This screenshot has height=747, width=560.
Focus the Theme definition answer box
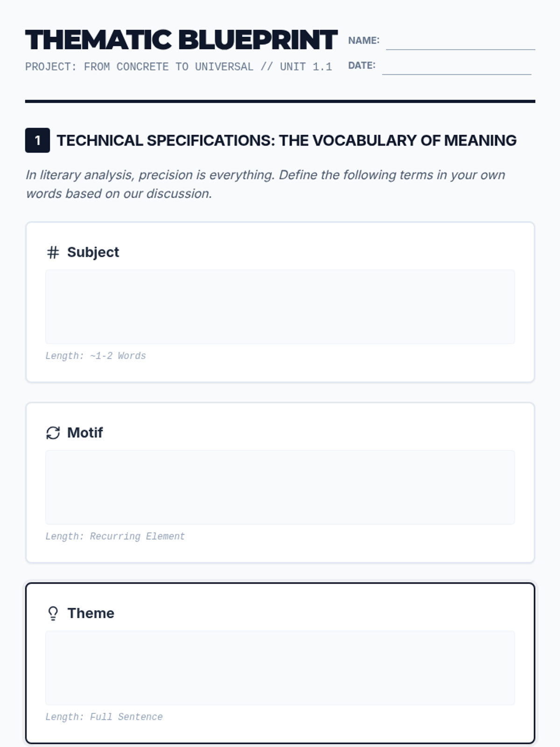click(x=280, y=668)
